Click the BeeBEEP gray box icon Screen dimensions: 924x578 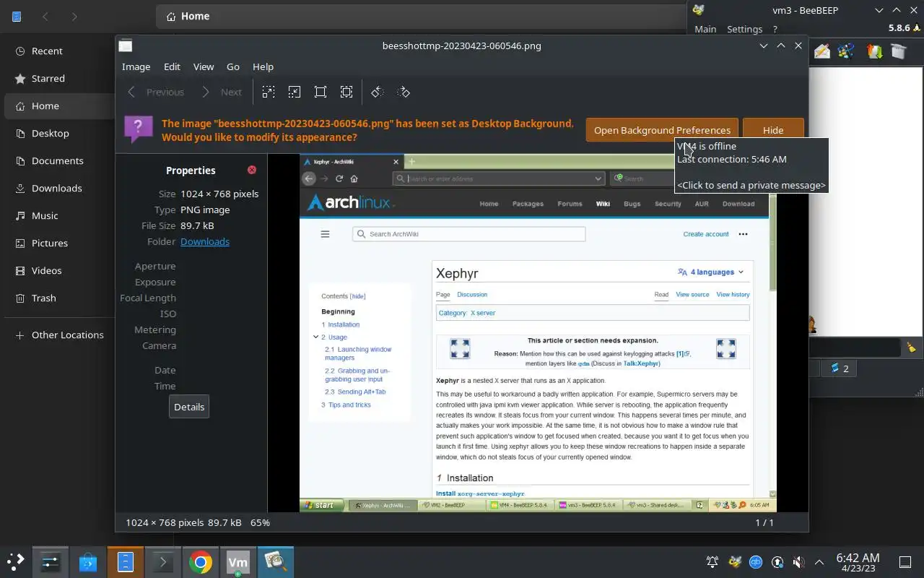pos(898,51)
